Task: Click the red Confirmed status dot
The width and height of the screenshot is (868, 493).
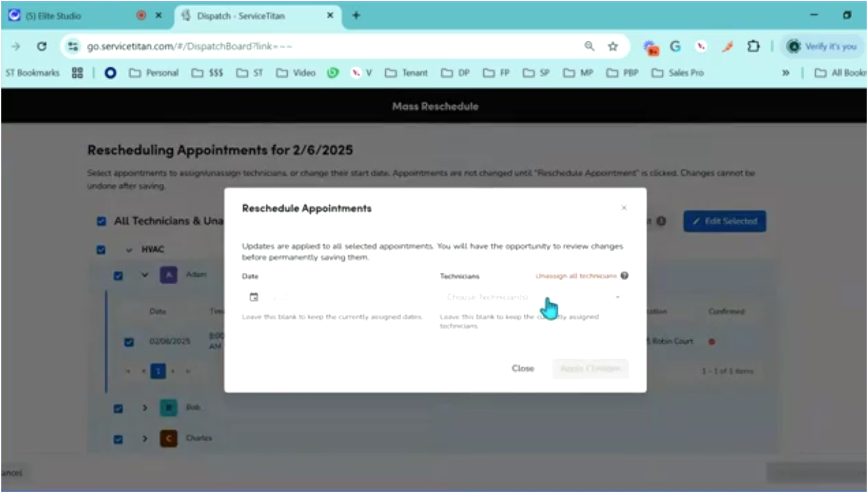Action: [712, 342]
